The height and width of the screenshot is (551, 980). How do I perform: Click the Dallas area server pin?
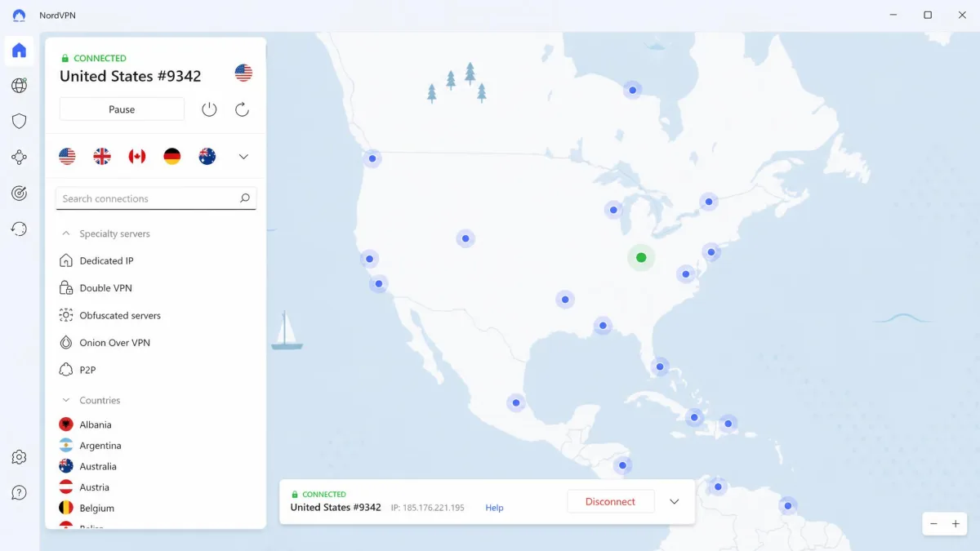(x=565, y=300)
